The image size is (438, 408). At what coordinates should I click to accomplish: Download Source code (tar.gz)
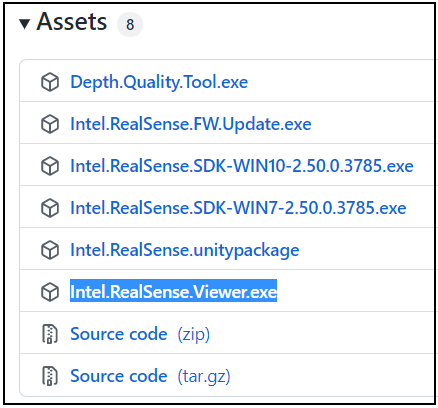tap(150, 376)
